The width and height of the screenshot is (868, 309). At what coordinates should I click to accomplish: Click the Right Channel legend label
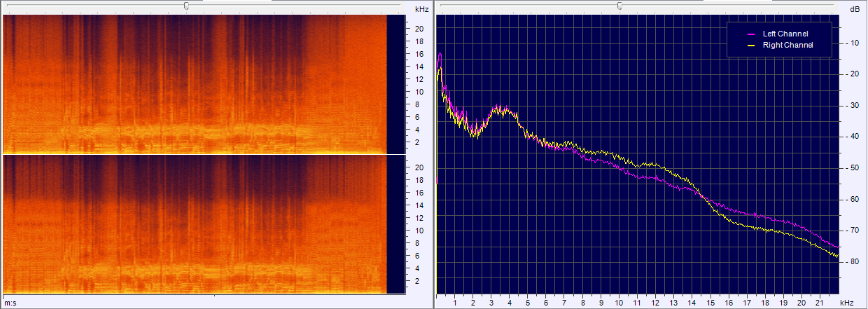787,45
